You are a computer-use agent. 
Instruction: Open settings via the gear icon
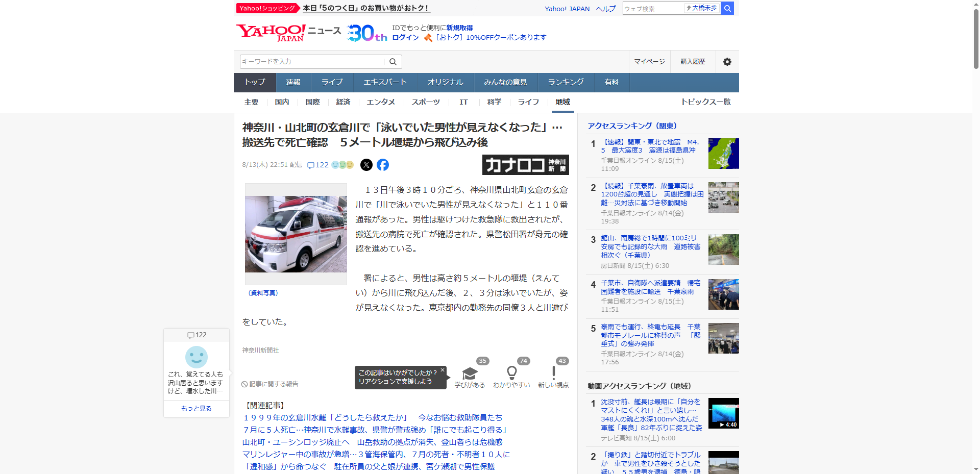click(727, 62)
